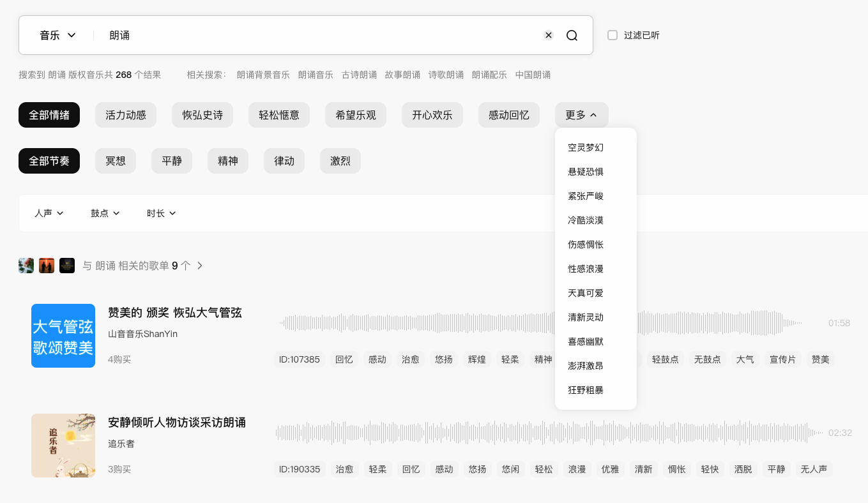
Task: Open related search 朗诵音乐
Action: 316,75
